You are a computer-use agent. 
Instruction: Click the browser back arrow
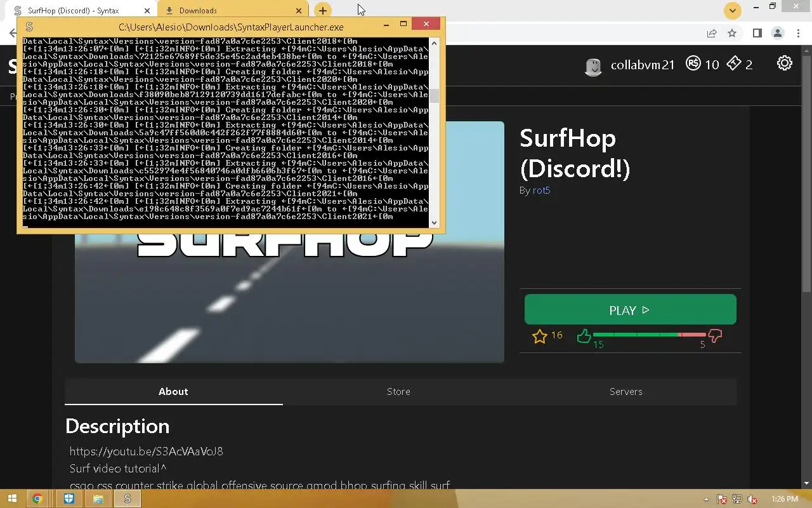click(x=13, y=33)
